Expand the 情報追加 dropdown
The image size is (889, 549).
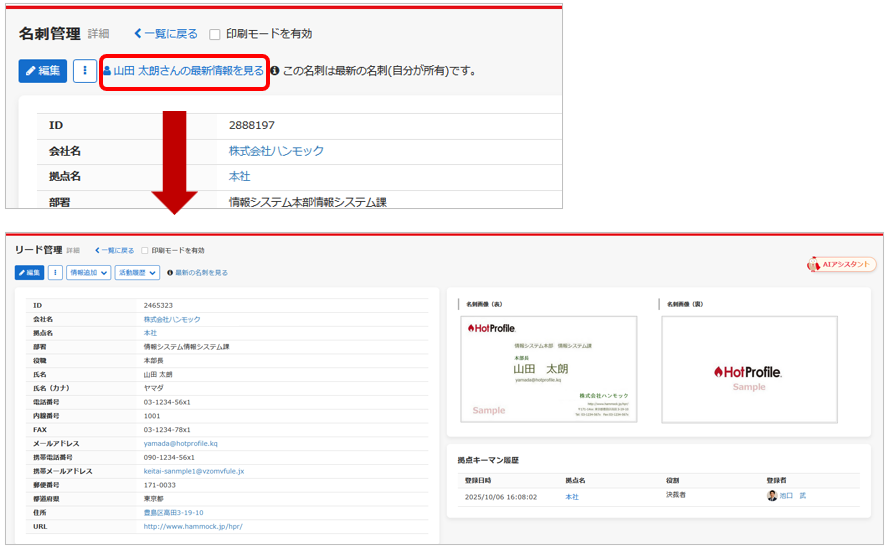(x=89, y=272)
